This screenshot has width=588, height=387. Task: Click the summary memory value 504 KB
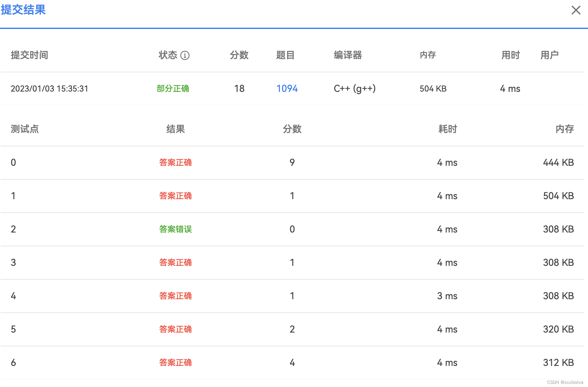[x=433, y=89]
